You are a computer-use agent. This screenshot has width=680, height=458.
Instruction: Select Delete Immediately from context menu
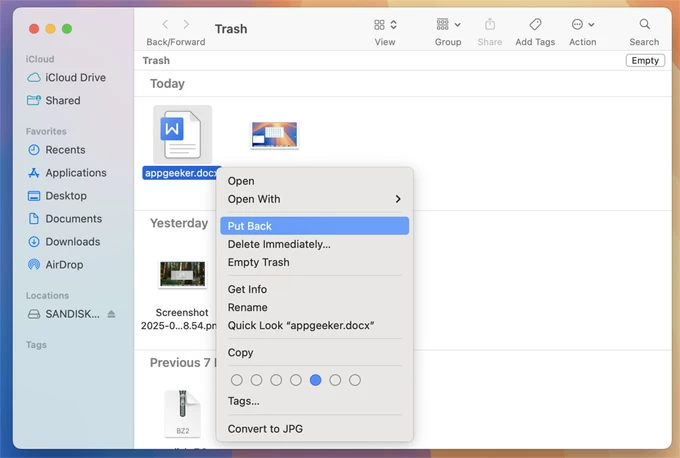tap(279, 244)
